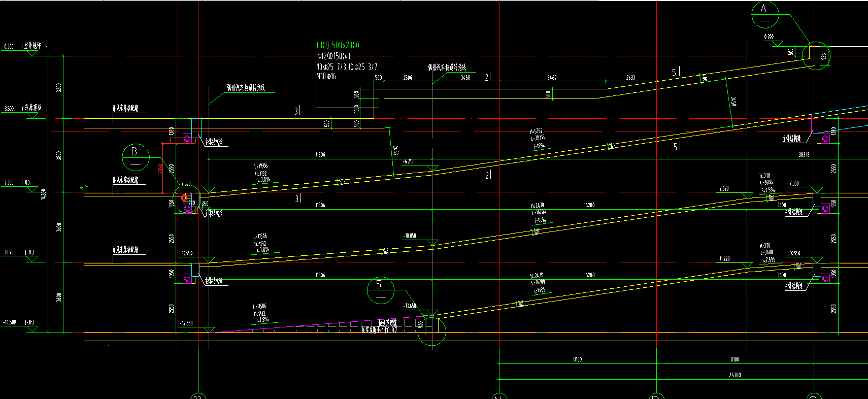Image resolution: width=868 pixels, height=399 pixels.
Task: Select the 0.200 elevation mark under bubble A
Action: click(x=769, y=37)
